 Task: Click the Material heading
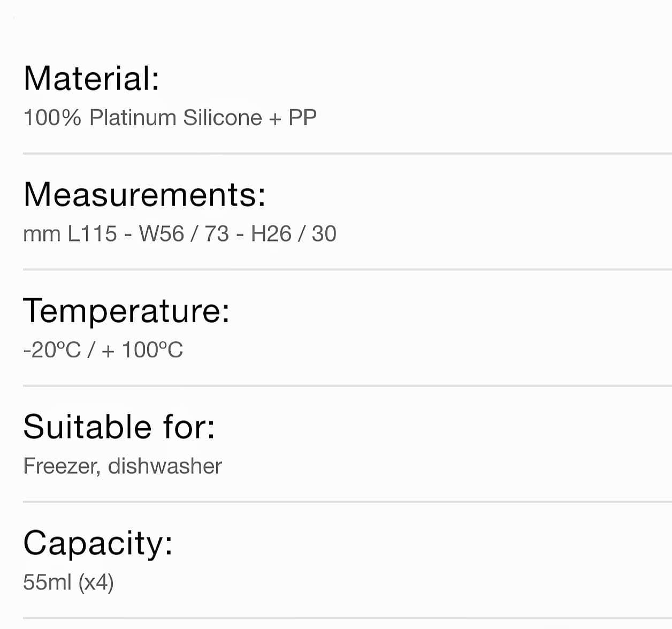coord(91,78)
